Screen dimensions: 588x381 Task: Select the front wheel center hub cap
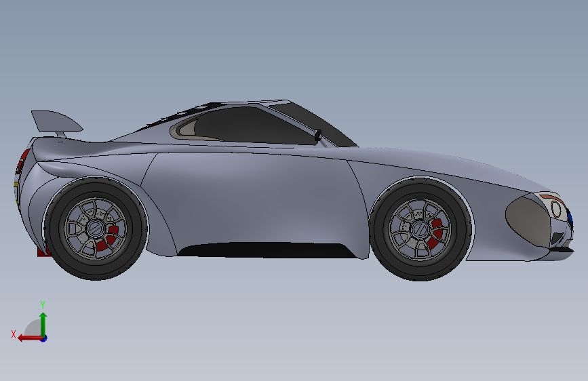tap(420, 228)
